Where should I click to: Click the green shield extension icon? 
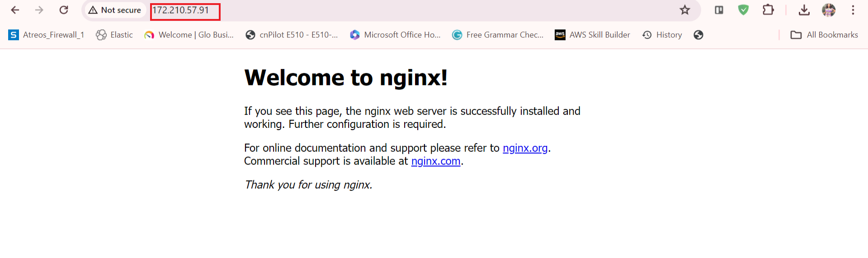[743, 10]
